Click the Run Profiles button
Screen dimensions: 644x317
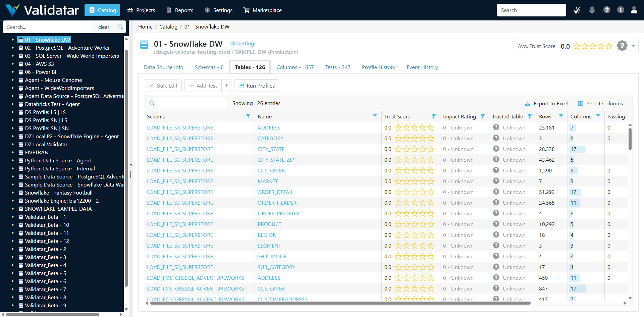257,86
